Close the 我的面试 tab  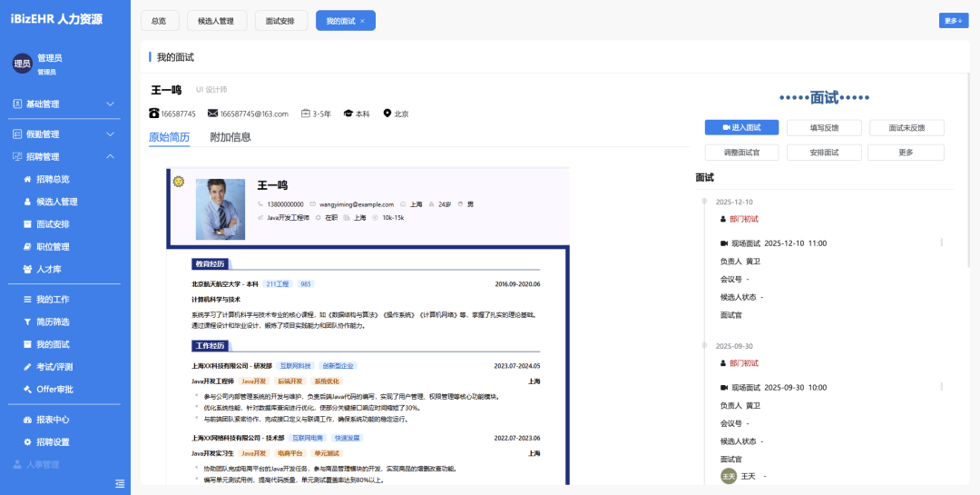click(x=363, y=21)
